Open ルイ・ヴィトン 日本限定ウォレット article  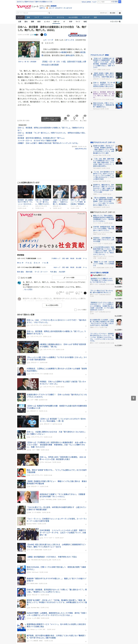tap(57, 520)
